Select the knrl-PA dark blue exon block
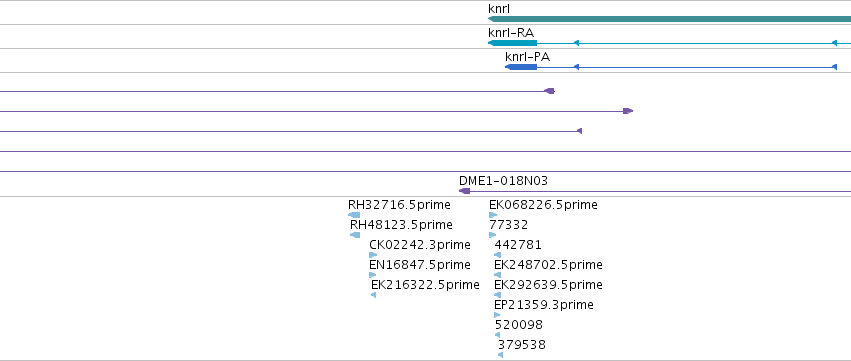The width and height of the screenshot is (851, 361). pyautogui.click(x=521, y=67)
